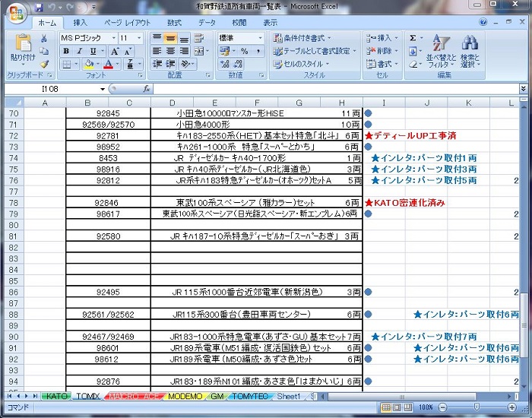The height and width of the screenshot is (418, 532).
Task: Apply the yellow fill color bucket
Action: 89,64
